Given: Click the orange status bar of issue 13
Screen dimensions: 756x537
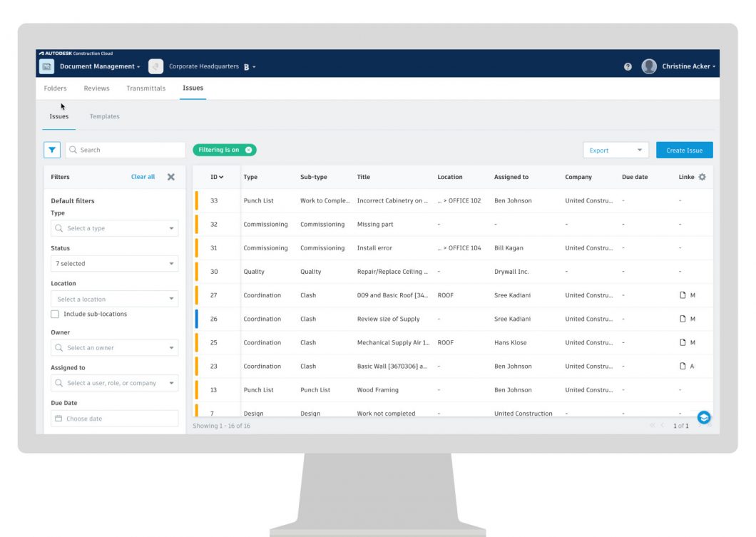Looking at the screenshot, I should [x=196, y=389].
